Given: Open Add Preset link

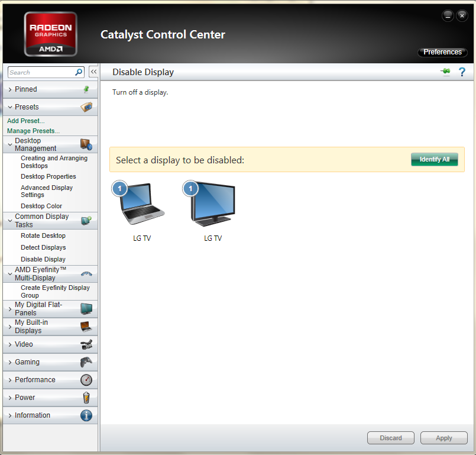Looking at the screenshot, I should pos(26,121).
